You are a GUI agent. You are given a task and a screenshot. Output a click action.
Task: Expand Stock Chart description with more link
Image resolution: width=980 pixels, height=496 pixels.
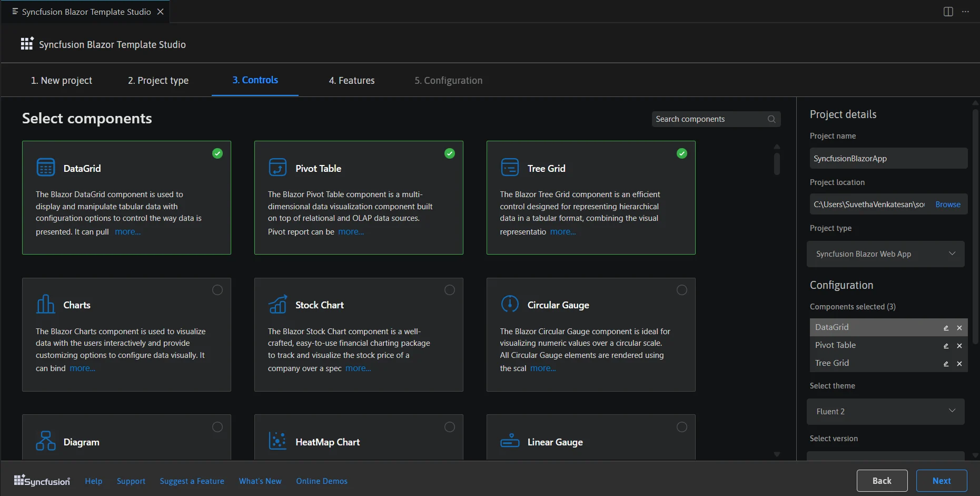pos(359,368)
